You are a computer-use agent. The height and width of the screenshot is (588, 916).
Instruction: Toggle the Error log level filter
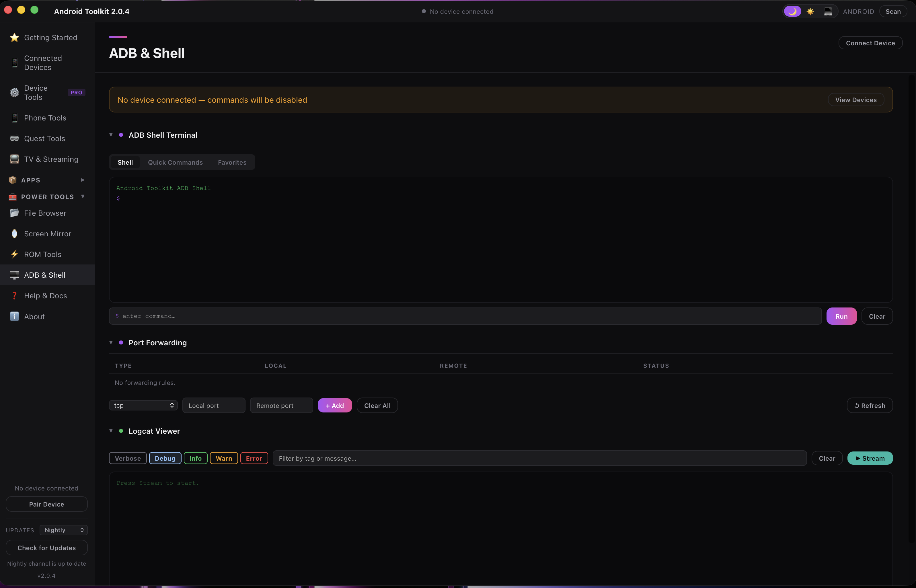pyautogui.click(x=254, y=458)
